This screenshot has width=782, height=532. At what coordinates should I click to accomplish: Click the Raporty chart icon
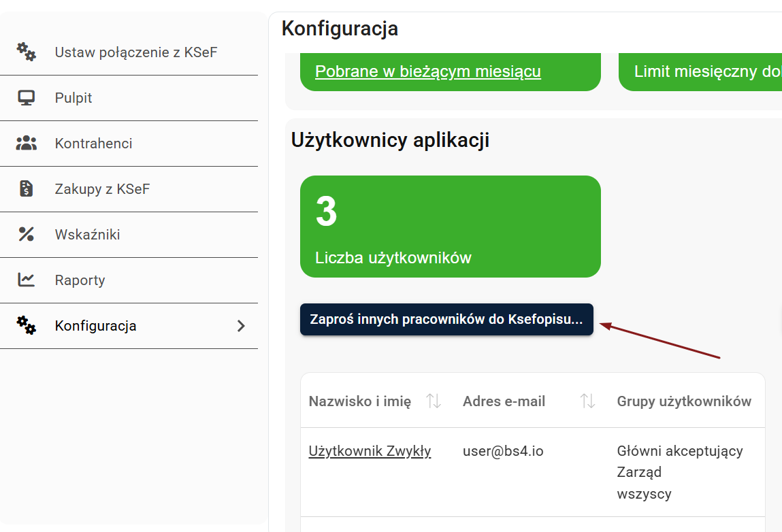click(x=27, y=280)
